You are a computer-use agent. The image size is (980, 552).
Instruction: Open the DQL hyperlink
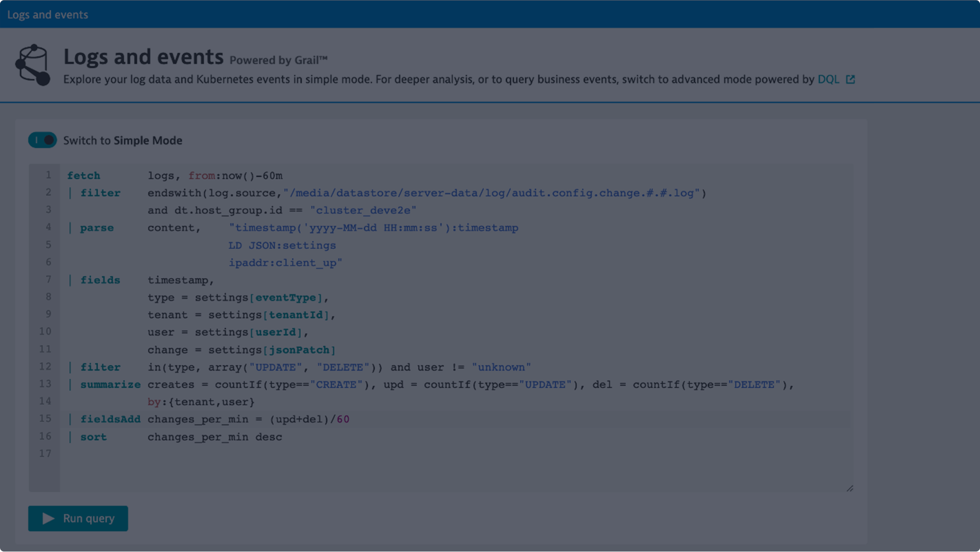tap(830, 79)
